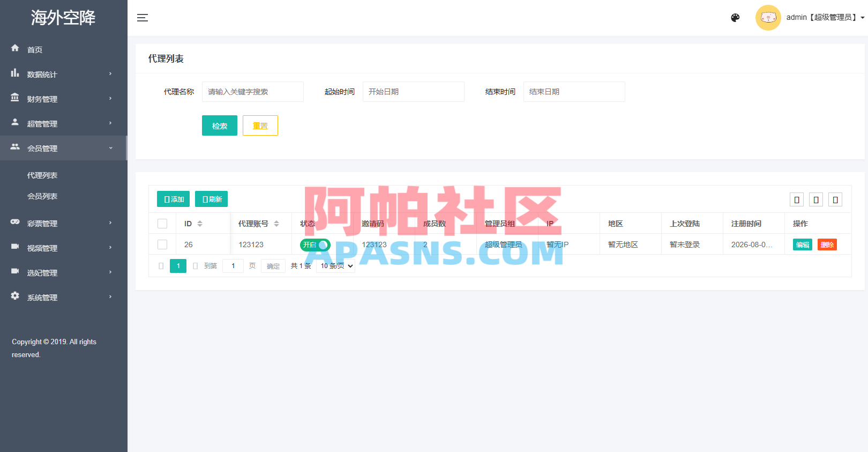
Task: Click the bar chart icon for 数据统计
Action: pos(15,73)
